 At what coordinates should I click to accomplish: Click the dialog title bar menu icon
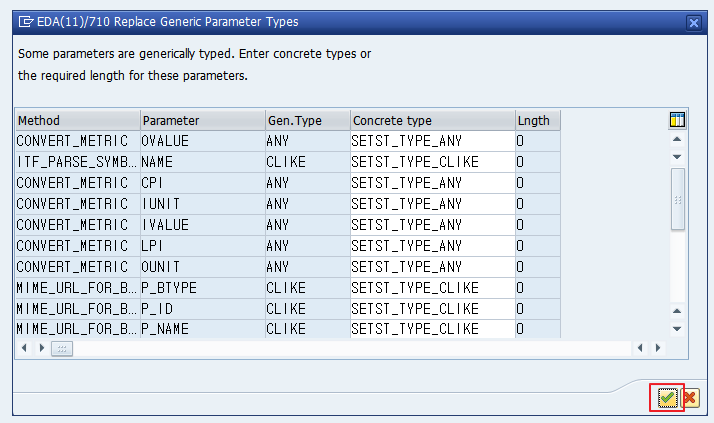point(26,21)
